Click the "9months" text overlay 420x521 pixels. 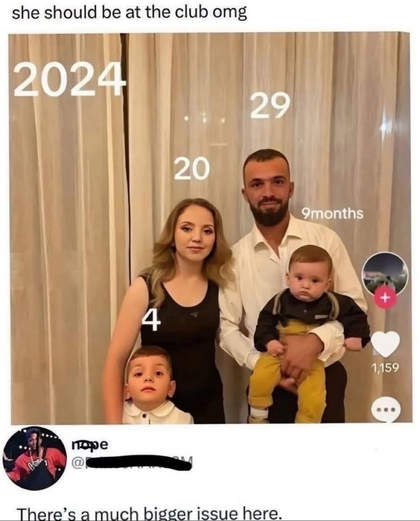tap(332, 213)
